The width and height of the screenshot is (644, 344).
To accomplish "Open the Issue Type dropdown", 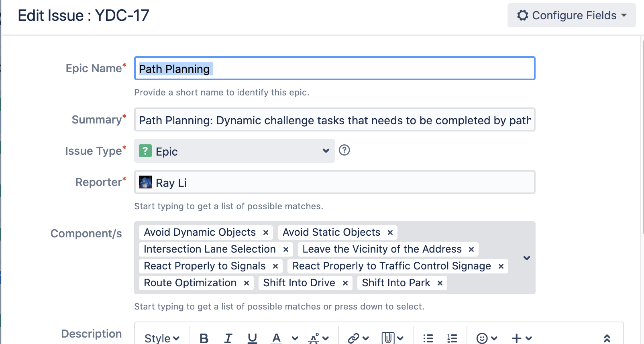I will coord(234,151).
